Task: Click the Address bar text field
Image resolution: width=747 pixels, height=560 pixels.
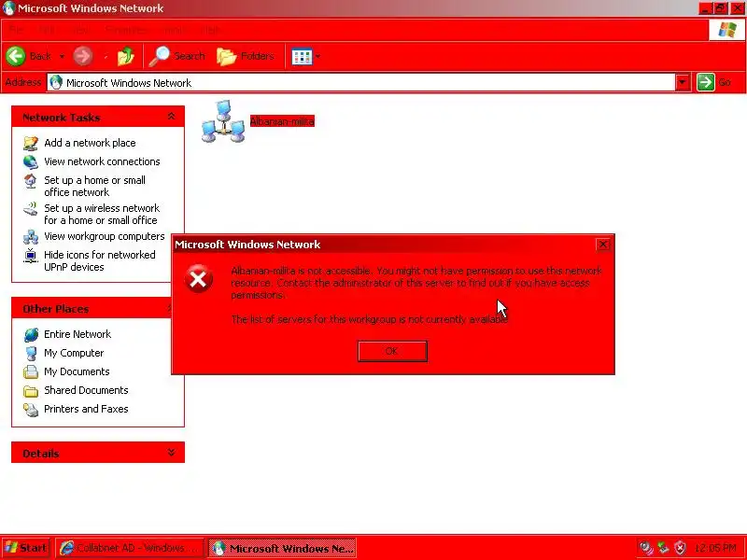Action: 360,82
